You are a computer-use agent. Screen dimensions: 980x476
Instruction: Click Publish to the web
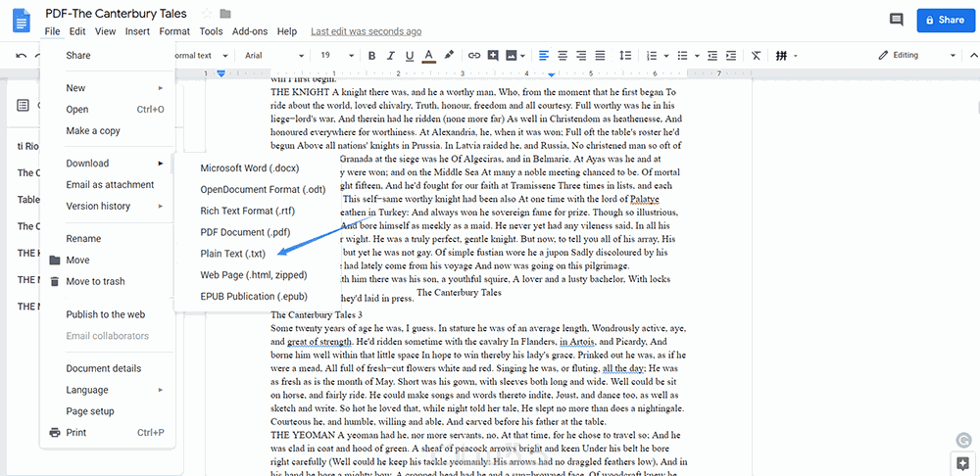click(108, 314)
